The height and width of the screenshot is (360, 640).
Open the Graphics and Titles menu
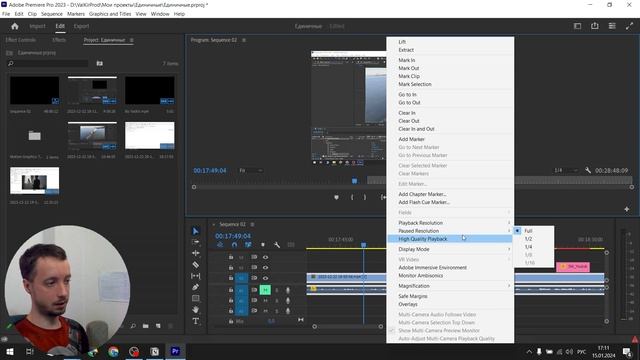coord(110,14)
